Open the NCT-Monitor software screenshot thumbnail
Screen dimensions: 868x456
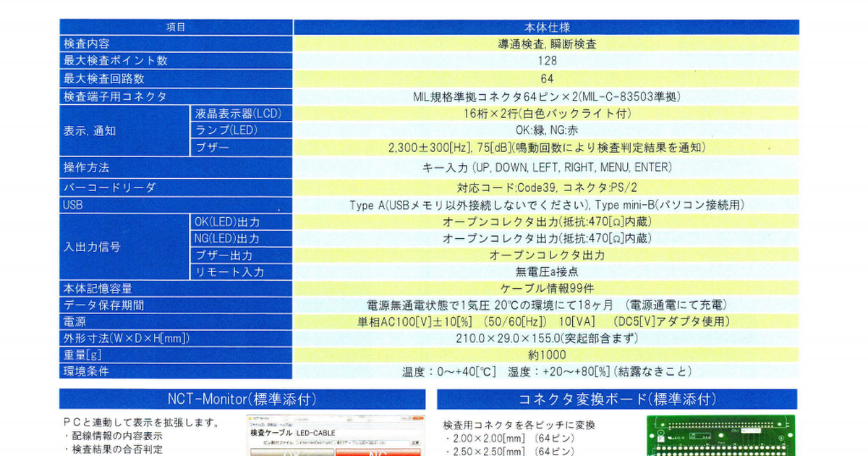point(334,435)
